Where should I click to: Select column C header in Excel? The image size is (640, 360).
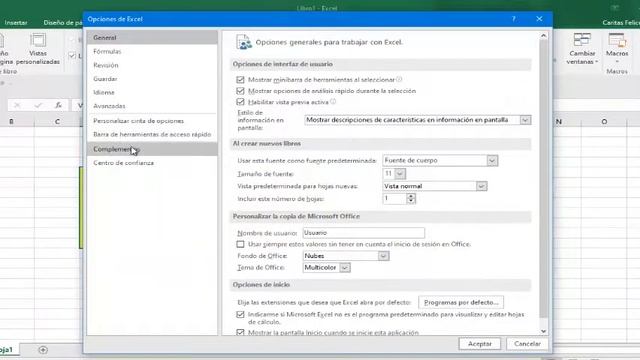58,122
